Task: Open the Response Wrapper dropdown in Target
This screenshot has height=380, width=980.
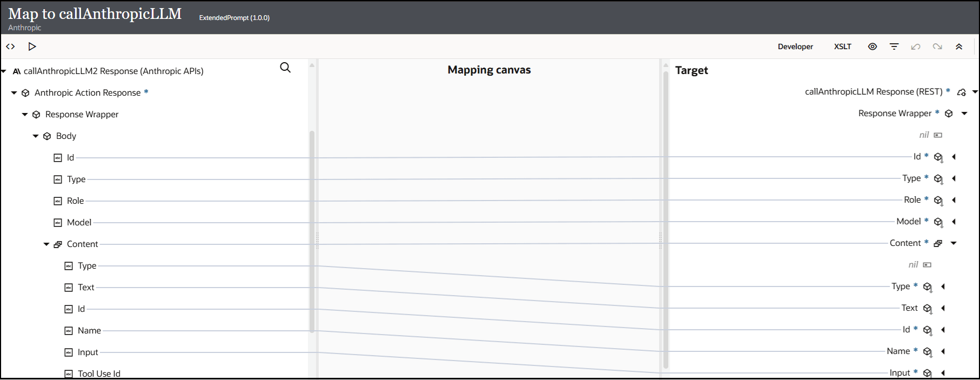Action: tap(964, 113)
